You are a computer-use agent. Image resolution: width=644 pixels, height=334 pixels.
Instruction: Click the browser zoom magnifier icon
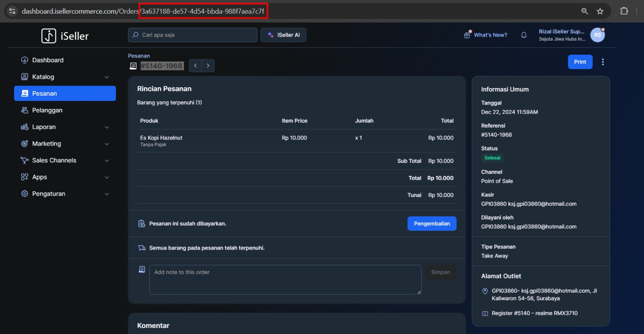pyautogui.click(x=584, y=11)
